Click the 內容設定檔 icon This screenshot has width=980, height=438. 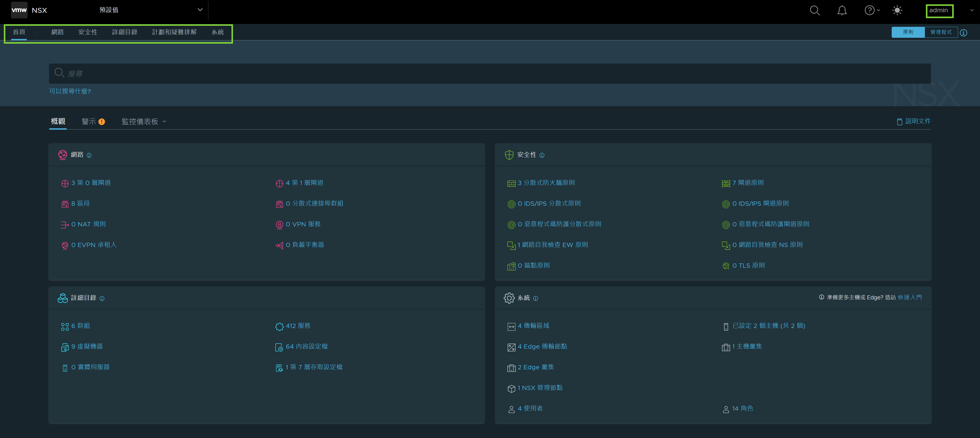pos(280,347)
